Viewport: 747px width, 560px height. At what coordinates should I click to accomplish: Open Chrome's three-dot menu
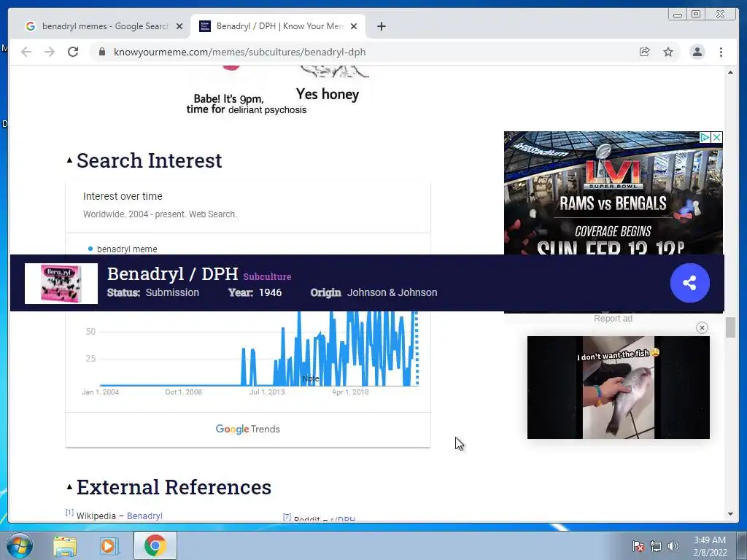point(721,52)
